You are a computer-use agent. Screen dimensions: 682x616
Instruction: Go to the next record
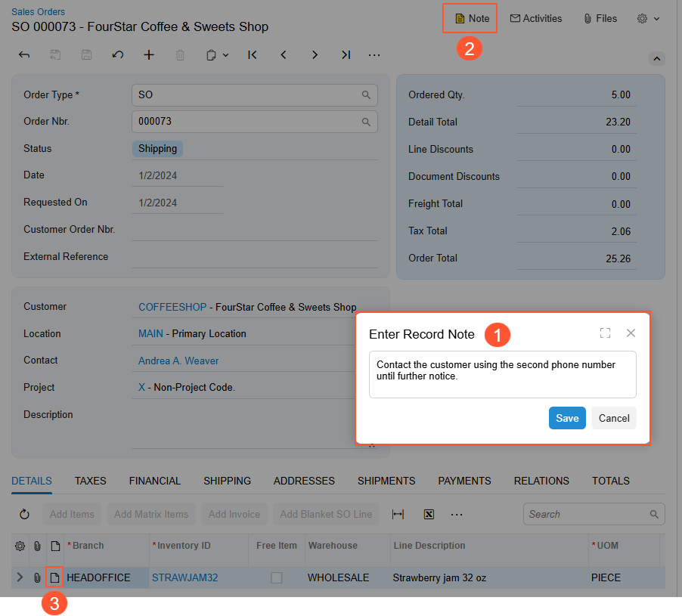315,54
